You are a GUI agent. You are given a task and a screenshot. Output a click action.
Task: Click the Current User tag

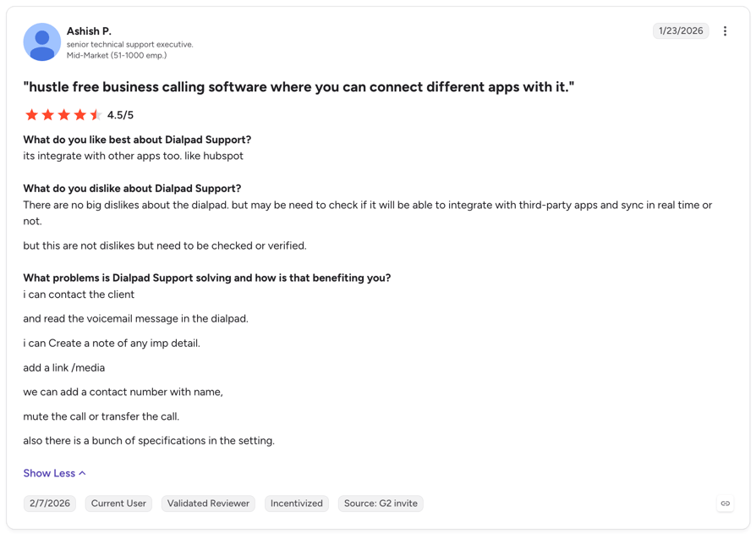click(118, 504)
